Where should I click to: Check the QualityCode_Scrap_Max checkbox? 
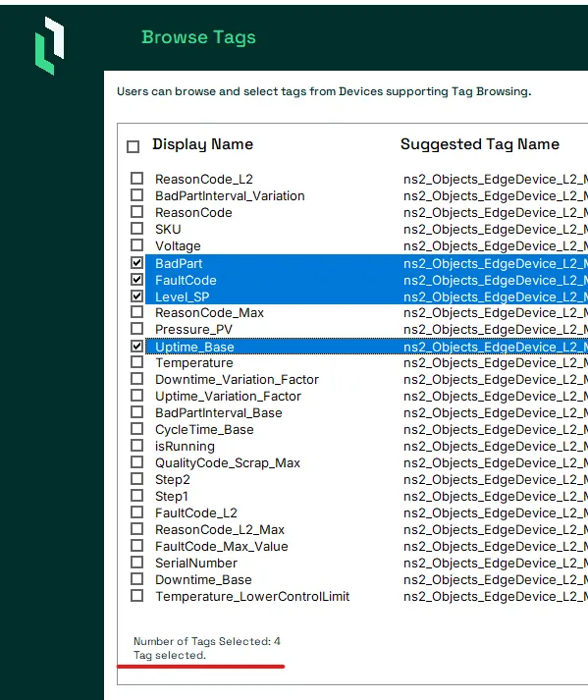tap(137, 462)
